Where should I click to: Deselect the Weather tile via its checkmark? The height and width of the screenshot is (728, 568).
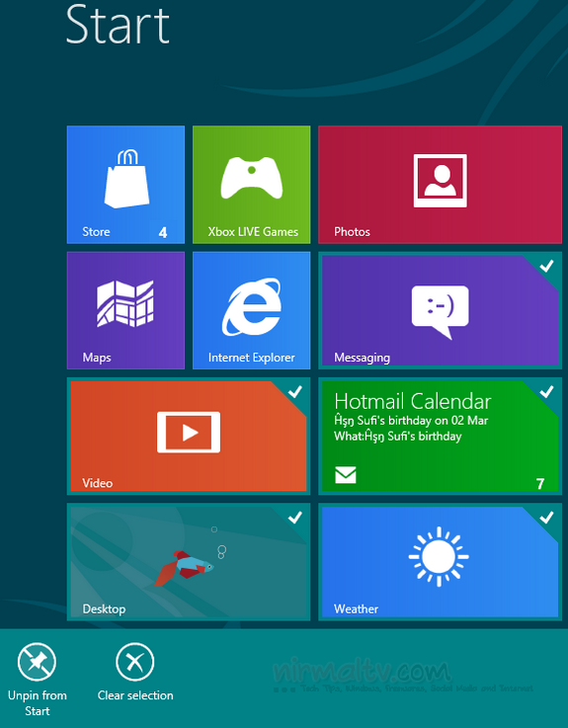(x=546, y=518)
